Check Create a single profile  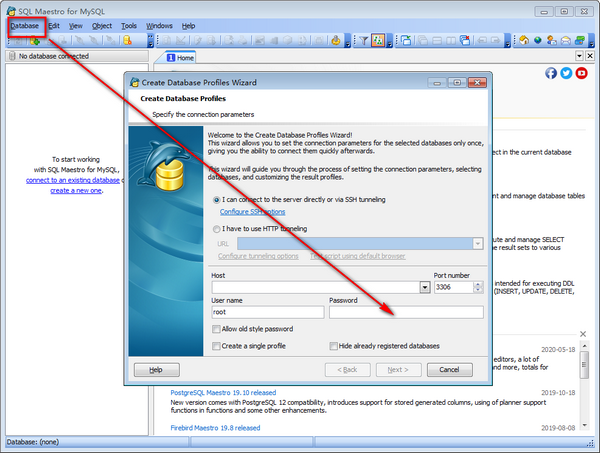click(216, 346)
